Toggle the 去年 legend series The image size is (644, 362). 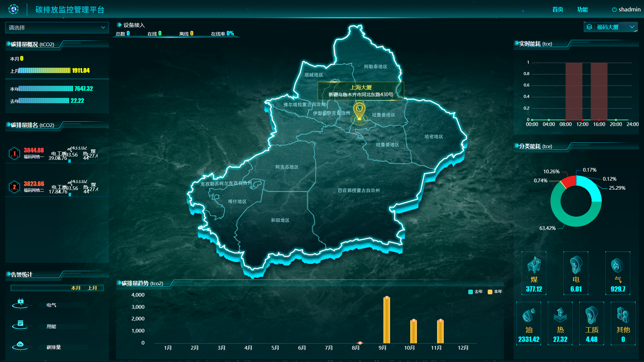click(475, 292)
